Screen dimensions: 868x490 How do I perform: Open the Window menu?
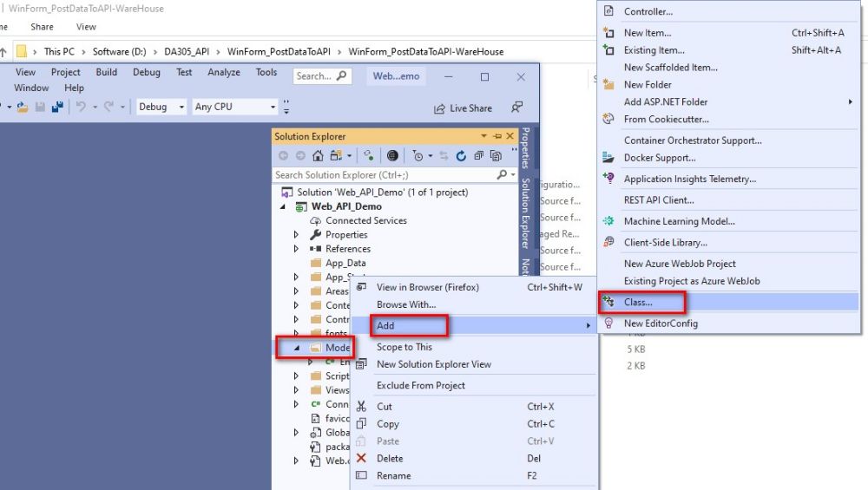coord(31,88)
